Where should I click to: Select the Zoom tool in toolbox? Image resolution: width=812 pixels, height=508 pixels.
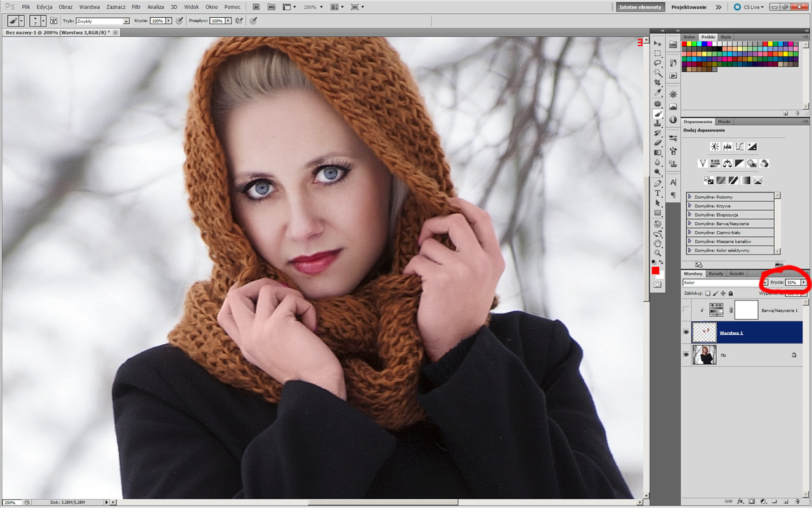(x=658, y=253)
